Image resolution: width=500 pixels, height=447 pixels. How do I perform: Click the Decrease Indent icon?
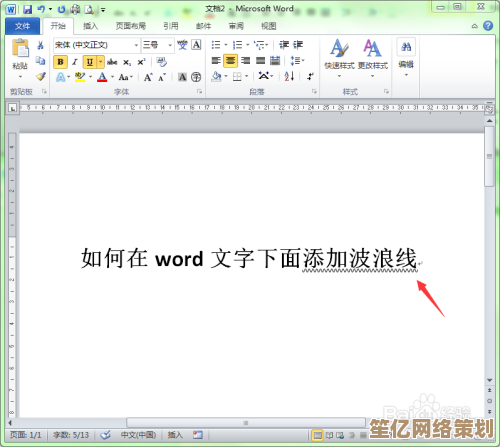283,45
